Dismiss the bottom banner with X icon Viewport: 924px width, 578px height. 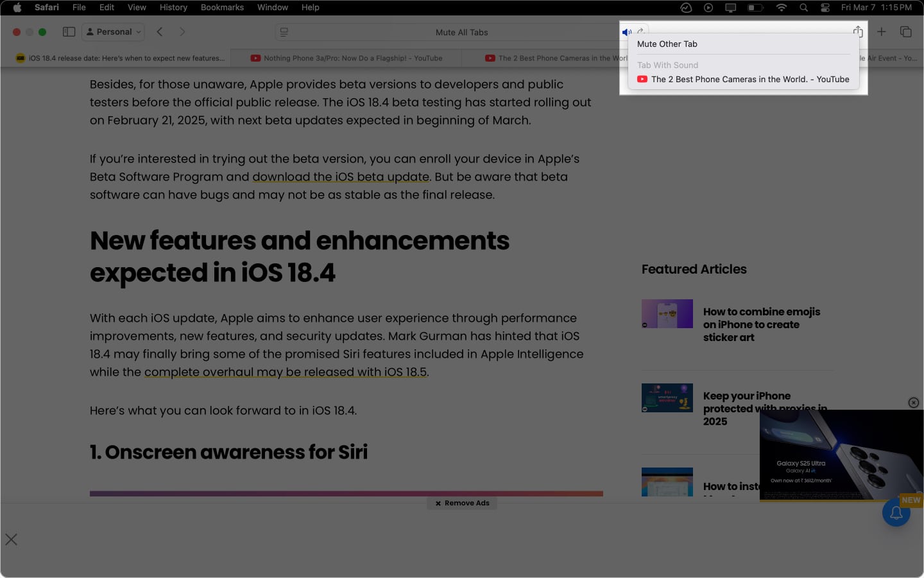pos(12,539)
